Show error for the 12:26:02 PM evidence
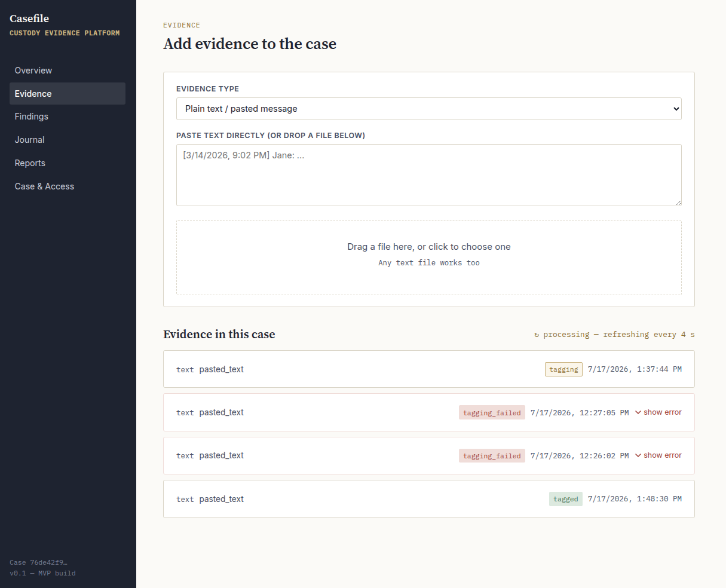The width and height of the screenshot is (726, 588). 658,455
